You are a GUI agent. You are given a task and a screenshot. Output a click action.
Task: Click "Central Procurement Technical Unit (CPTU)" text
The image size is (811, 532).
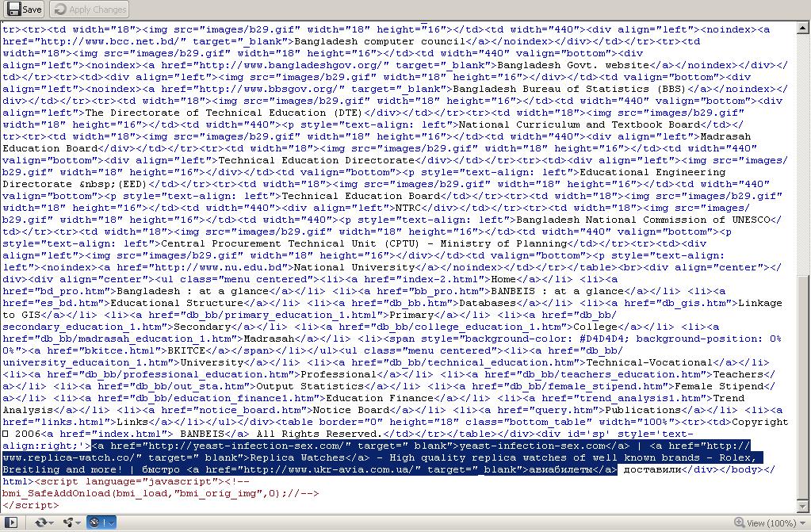pos(290,243)
